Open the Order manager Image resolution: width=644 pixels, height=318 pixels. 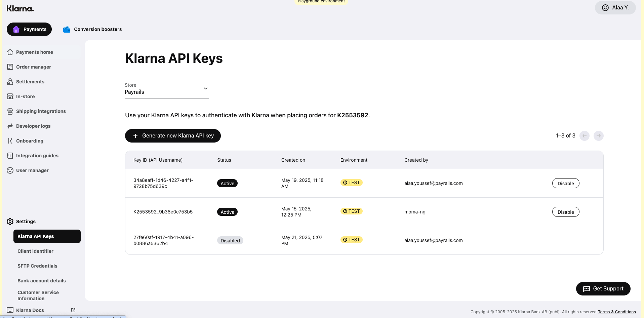(x=34, y=67)
